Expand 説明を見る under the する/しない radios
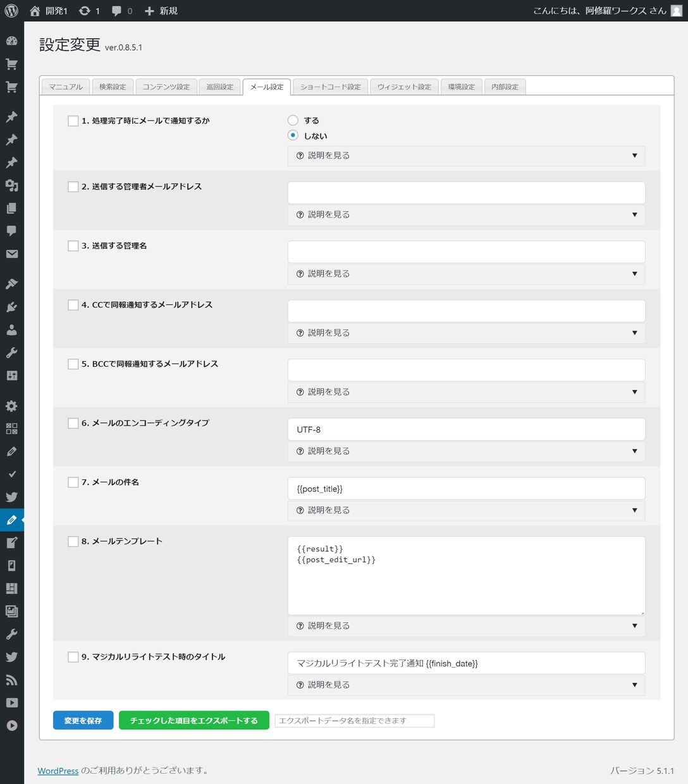Image resolution: width=688 pixels, height=784 pixels. [466, 156]
